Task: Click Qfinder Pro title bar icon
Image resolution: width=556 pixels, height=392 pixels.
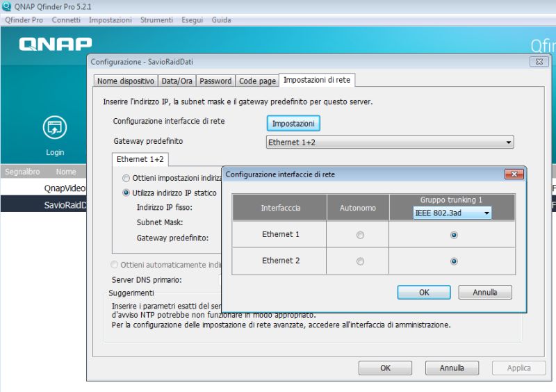Action: click(x=6, y=6)
